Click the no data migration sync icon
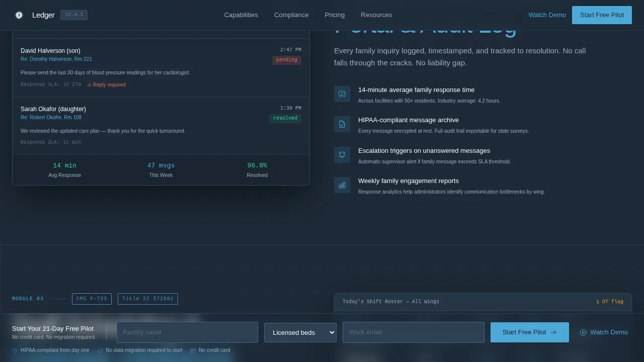The height and width of the screenshot is (362, 644). pyautogui.click(x=100, y=350)
